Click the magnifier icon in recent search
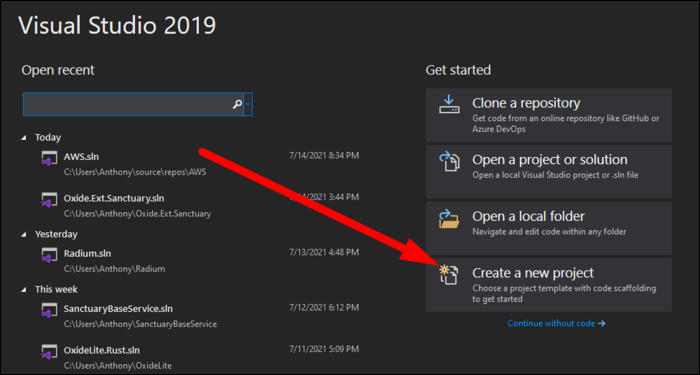This screenshot has height=375, width=700. pyautogui.click(x=237, y=104)
